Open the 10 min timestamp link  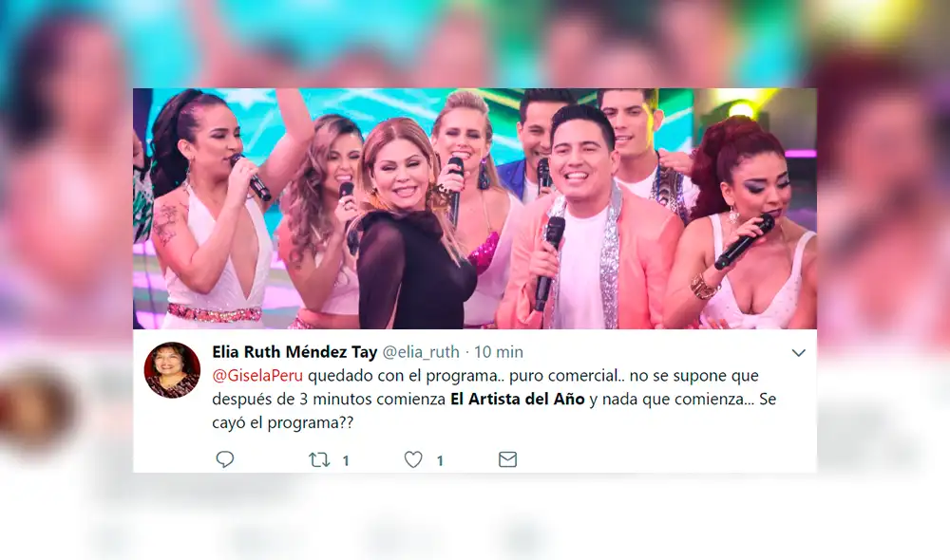pos(498,352)
